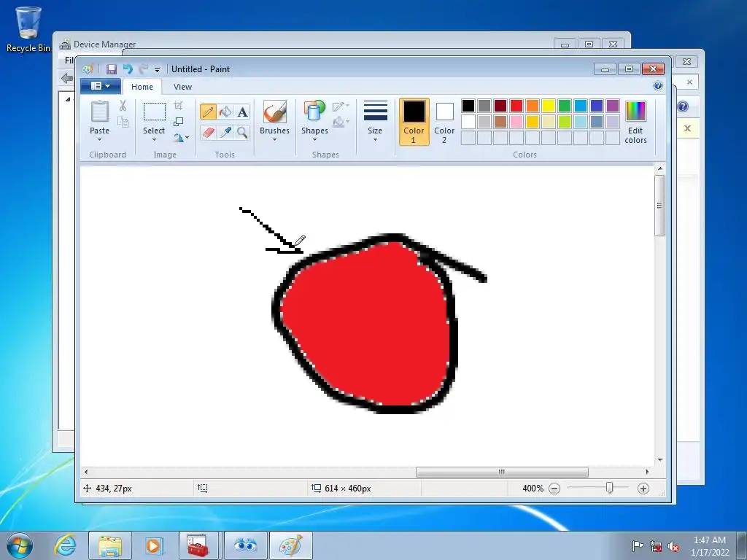Open the shape Outline dropdown
This screenshot has width=747, height=560.
pos(341,106)
